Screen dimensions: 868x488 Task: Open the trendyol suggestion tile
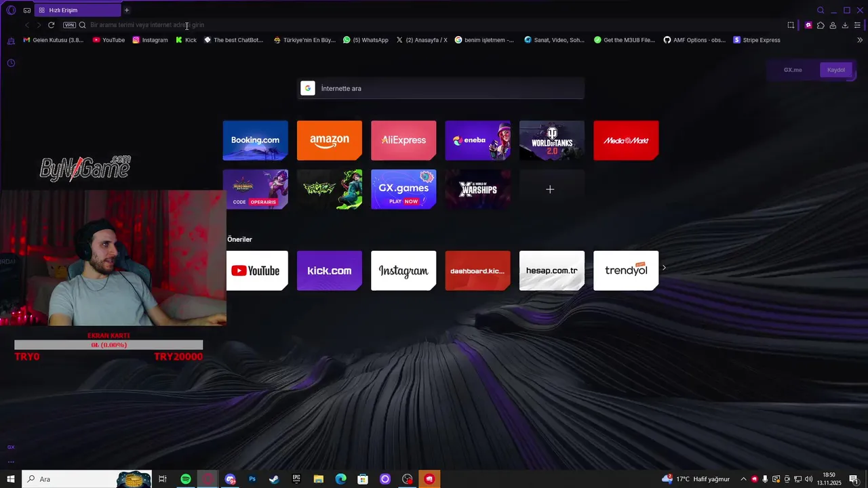click(626, 270)
